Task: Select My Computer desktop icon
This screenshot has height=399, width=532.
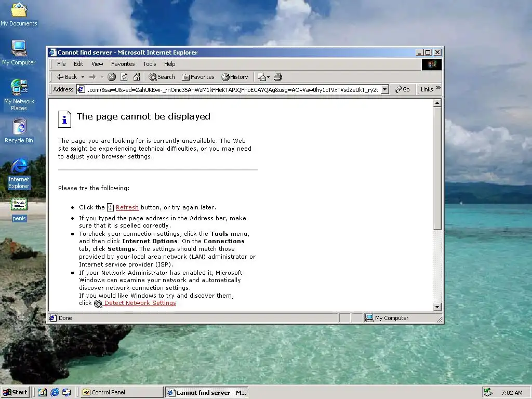Action: pos(19,53)
